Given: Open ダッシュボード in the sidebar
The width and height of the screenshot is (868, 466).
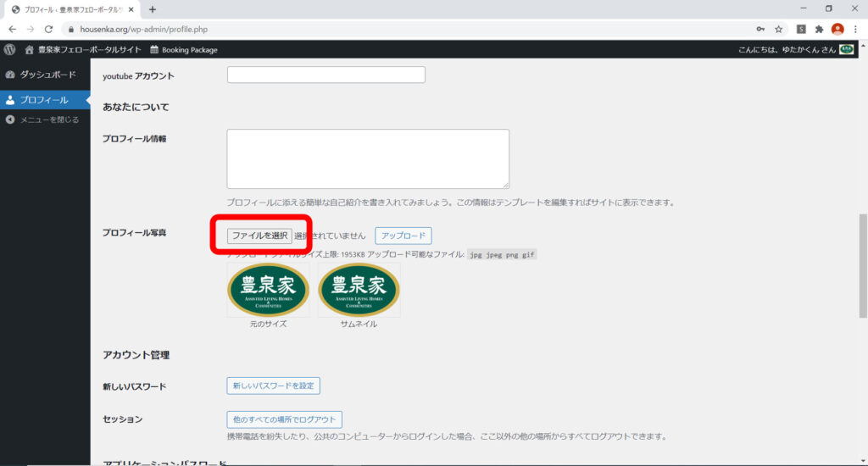Looking at the screenshot, I should pyautogui.click(x=45, y=75).
